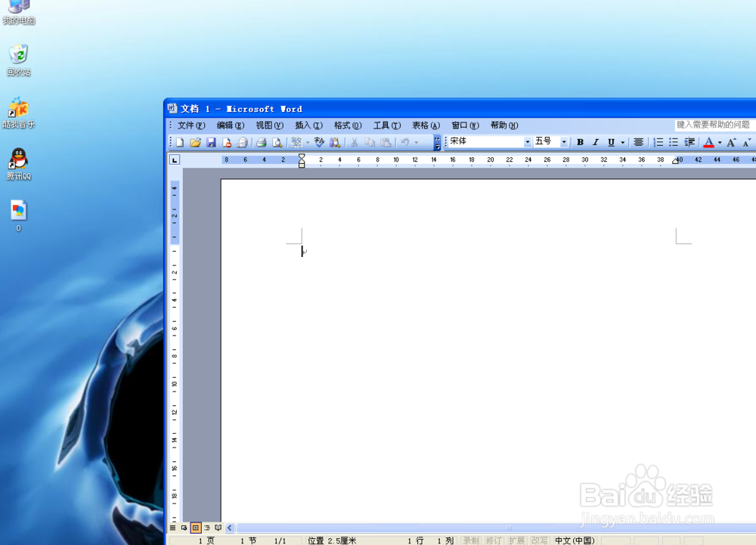Click 中文(中国) language in status bar
Image resolution: width=756 pixels, height=545 pixels.
tap(575, 540)
